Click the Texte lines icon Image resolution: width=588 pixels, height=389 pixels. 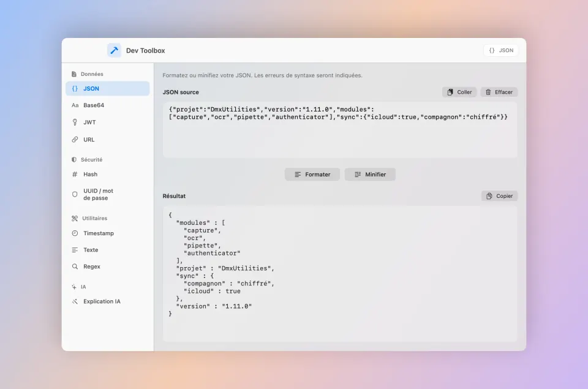[x=75, y=250]
